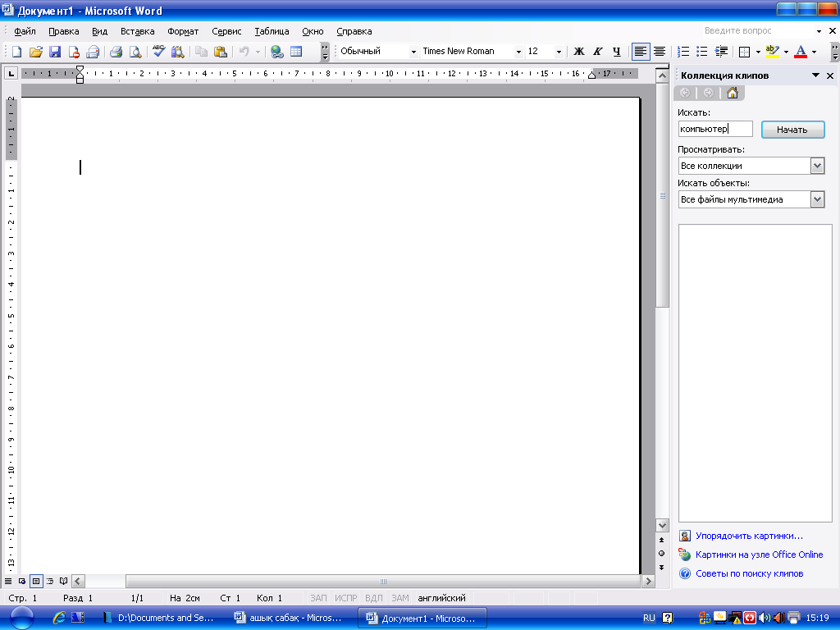Start a numbered list
The width and height of the screenshot is (840, 630).
[683, 52]
